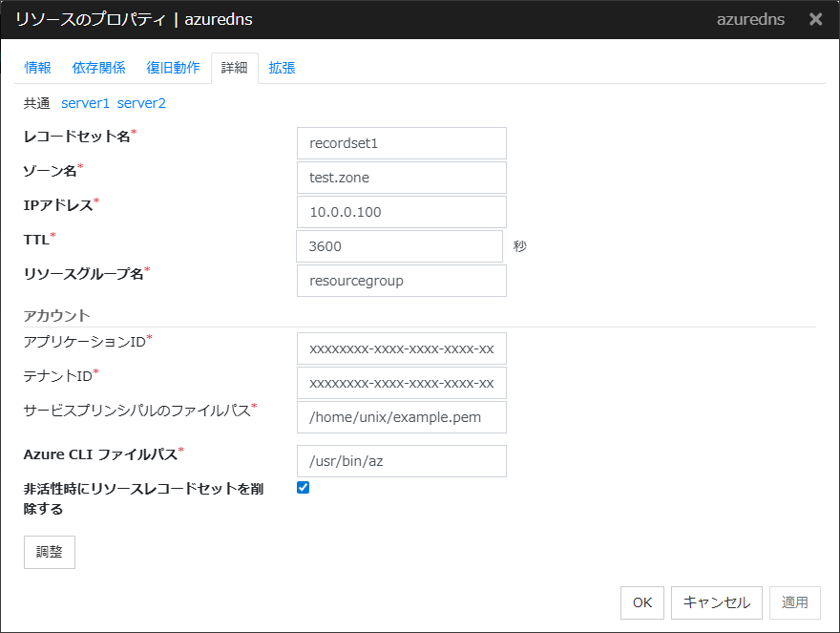The width and height of the screenshot is (840, 633).
Task: Select the 共通 common settings
Action: tap(35, 103)
